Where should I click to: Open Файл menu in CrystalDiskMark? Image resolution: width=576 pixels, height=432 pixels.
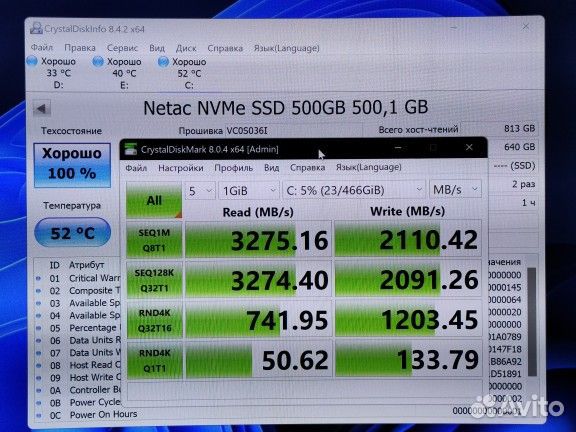136,168
